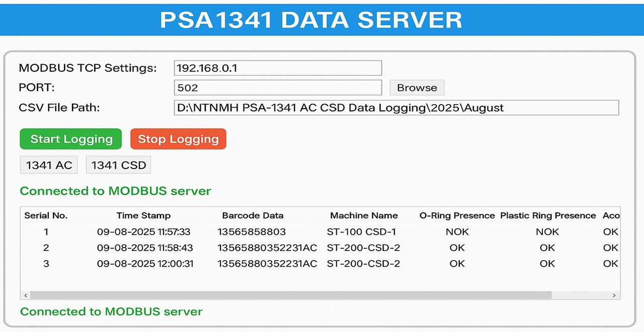Select the PORT input field

point(278,88)
